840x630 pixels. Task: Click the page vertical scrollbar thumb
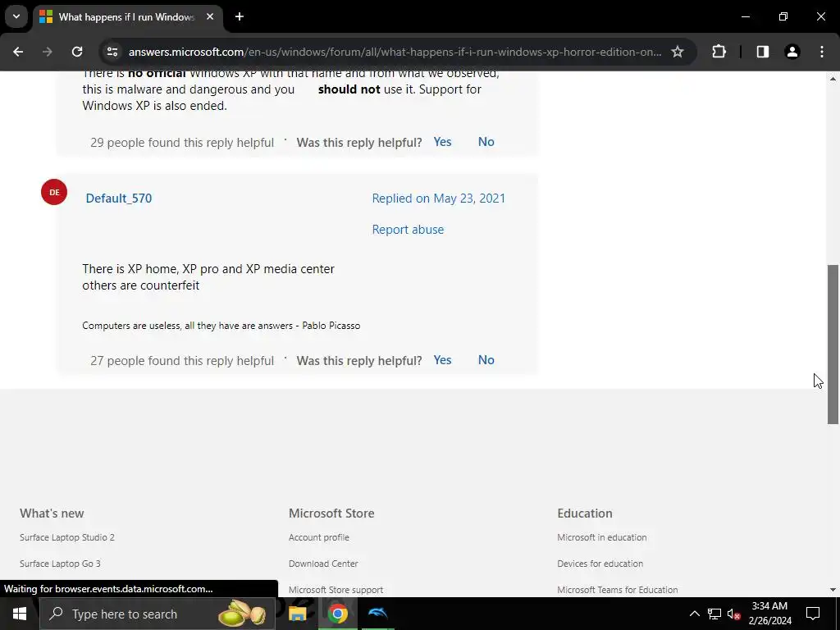pyautogui.click(x=833, y=344)
